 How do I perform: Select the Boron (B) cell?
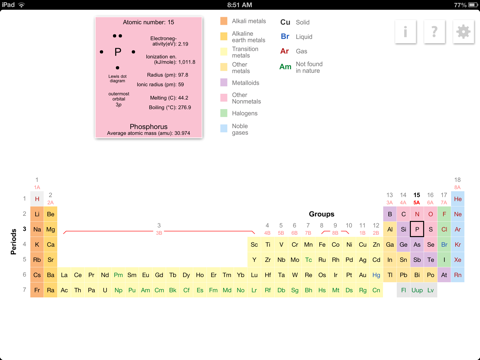[x=390, y=214]
